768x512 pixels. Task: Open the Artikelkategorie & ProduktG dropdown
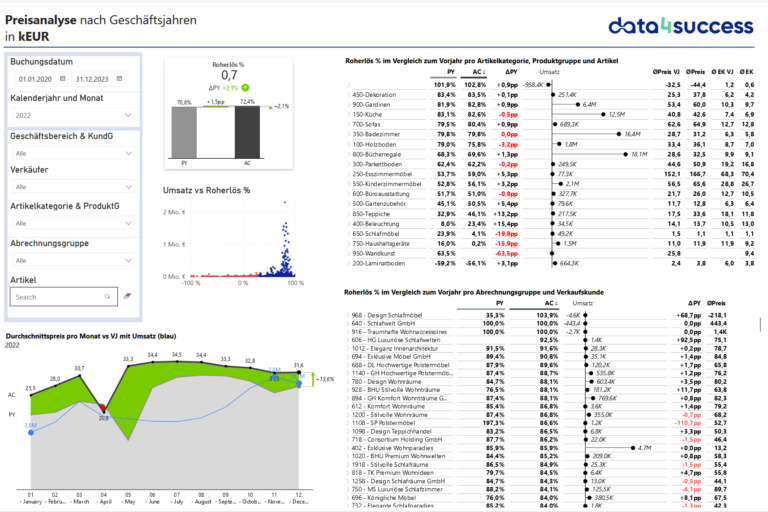click(73, 223)
